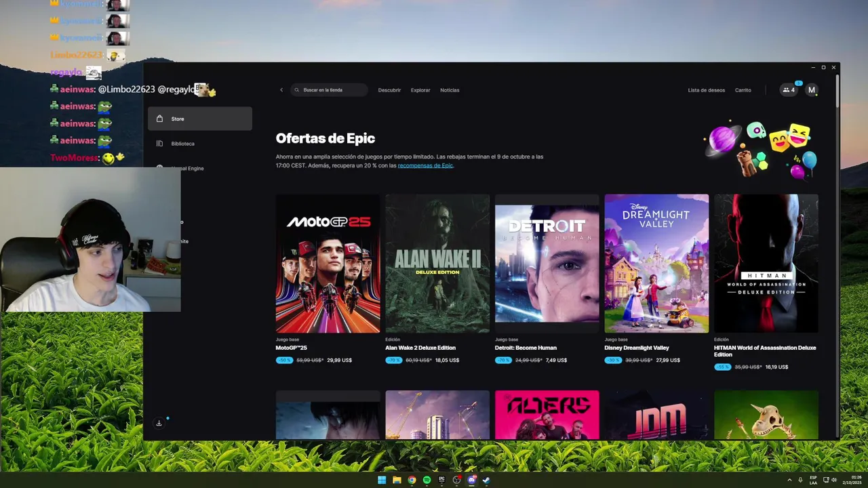Open Discord from the taskbar

471,480
